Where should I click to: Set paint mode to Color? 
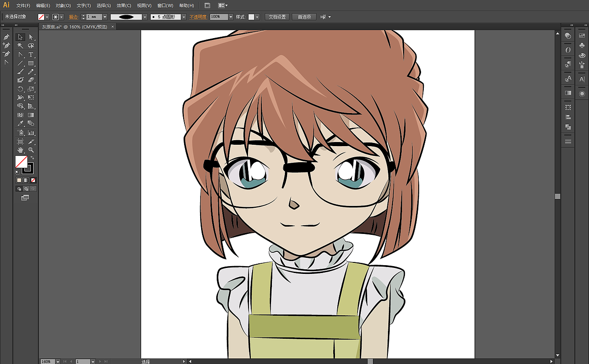[19, 180]
